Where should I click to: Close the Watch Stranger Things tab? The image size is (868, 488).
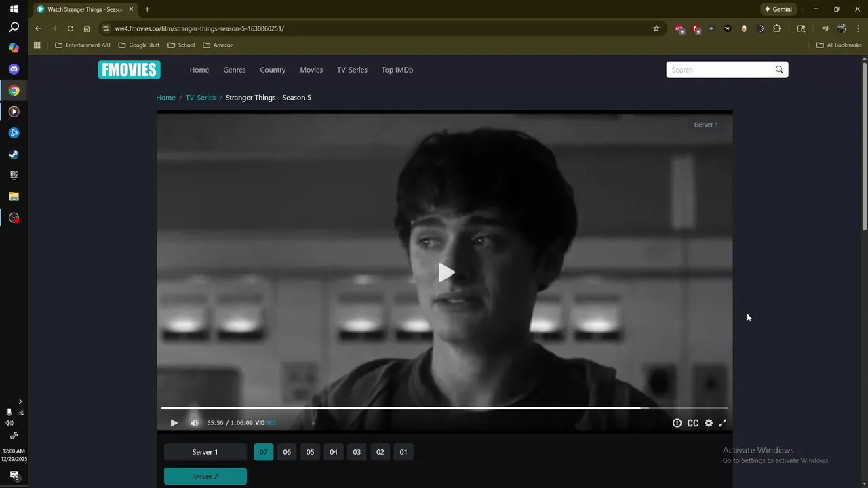(x=131, y=9)
